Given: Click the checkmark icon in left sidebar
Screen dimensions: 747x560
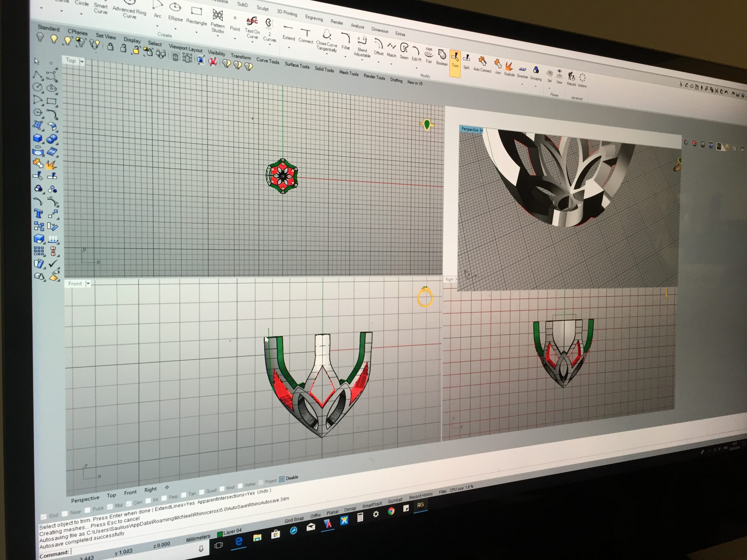Looking at the screenshot, I should [x=53, y=263].
